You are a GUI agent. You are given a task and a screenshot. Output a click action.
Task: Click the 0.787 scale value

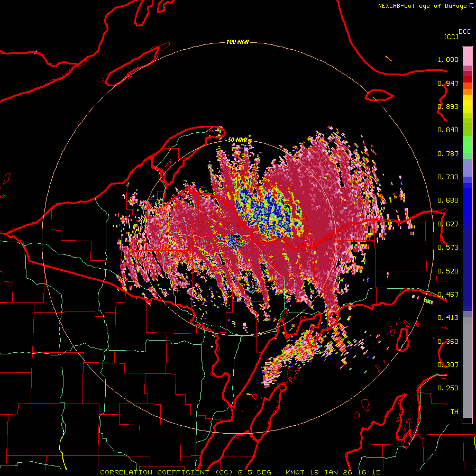(x=448, y=153)
